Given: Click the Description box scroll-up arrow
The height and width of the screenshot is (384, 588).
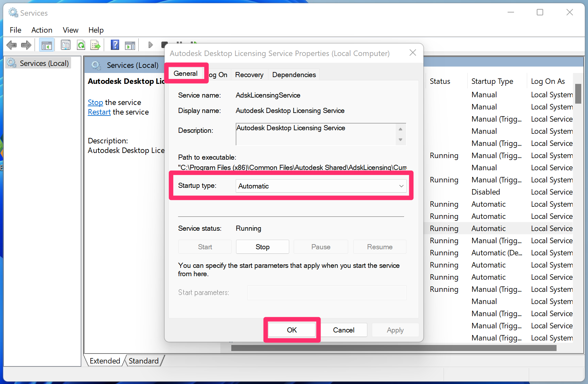Looking at the screenshot, I should pos(400,129).
